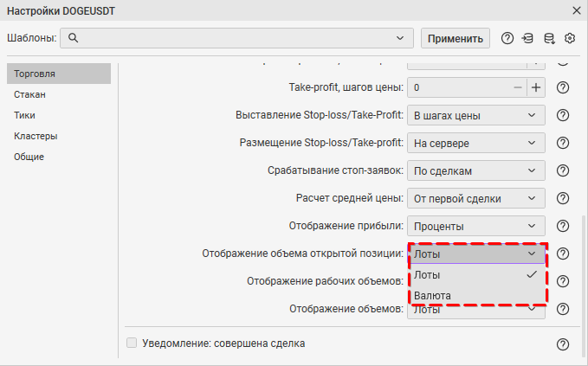Click help icon for Расчет средней цены

click(x=562, y=198)
